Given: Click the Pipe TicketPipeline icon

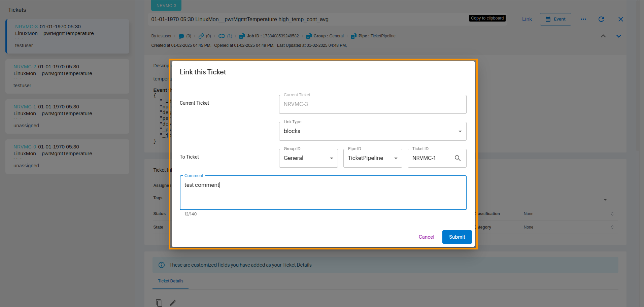Looking at the screenshot, I should tap(353, 36).
